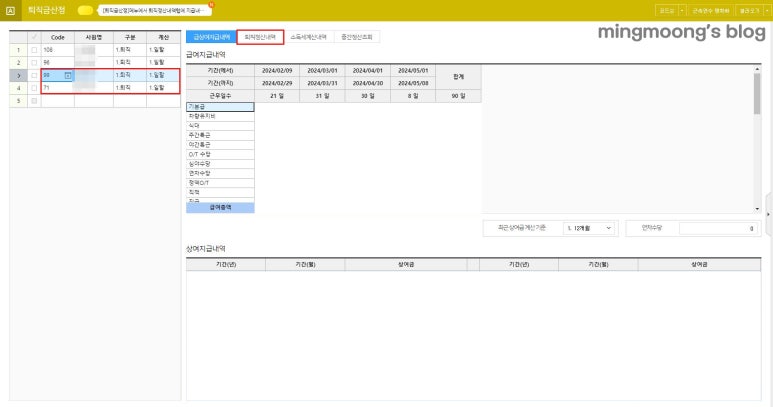Click end date 2024/05/08 cell
This screenshot has width=773, height=407.
[413, 83]
